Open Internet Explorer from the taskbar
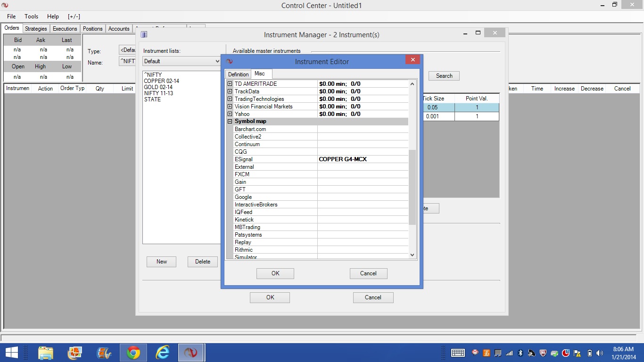The width and height of the screenshot is (644, 362). (162, 353)
